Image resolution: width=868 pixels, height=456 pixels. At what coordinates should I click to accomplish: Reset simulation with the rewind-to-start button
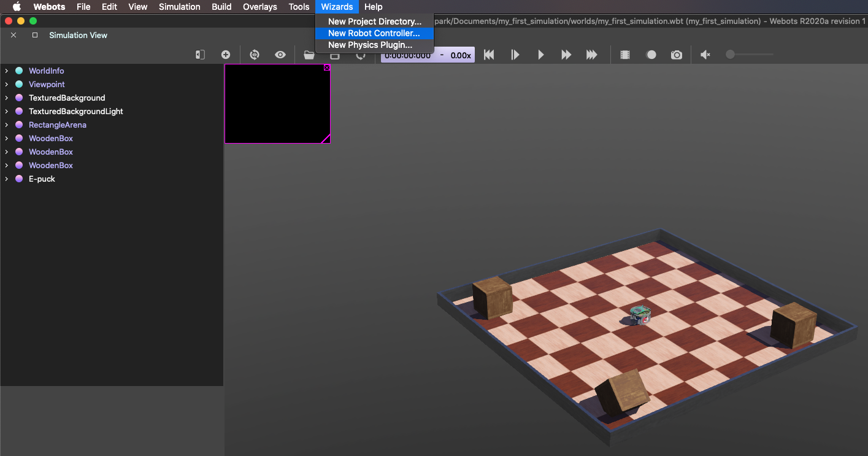tap(489, 55)
